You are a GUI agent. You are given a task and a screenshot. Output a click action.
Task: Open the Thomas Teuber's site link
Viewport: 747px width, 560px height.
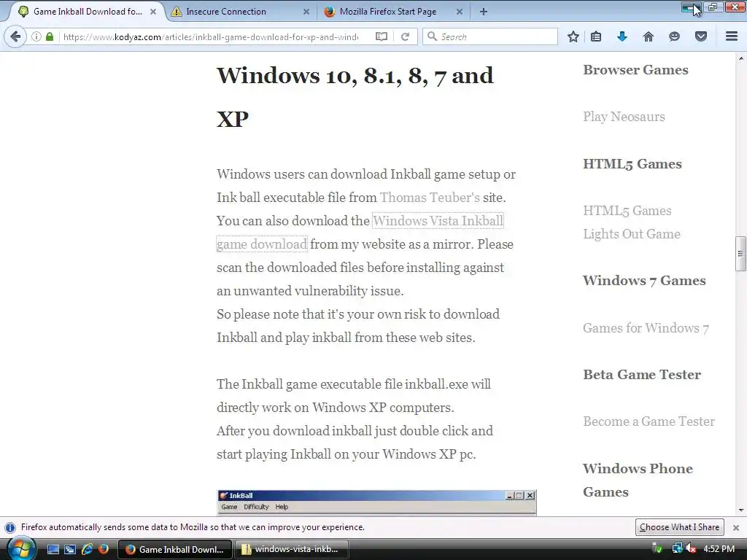[430, 198]
